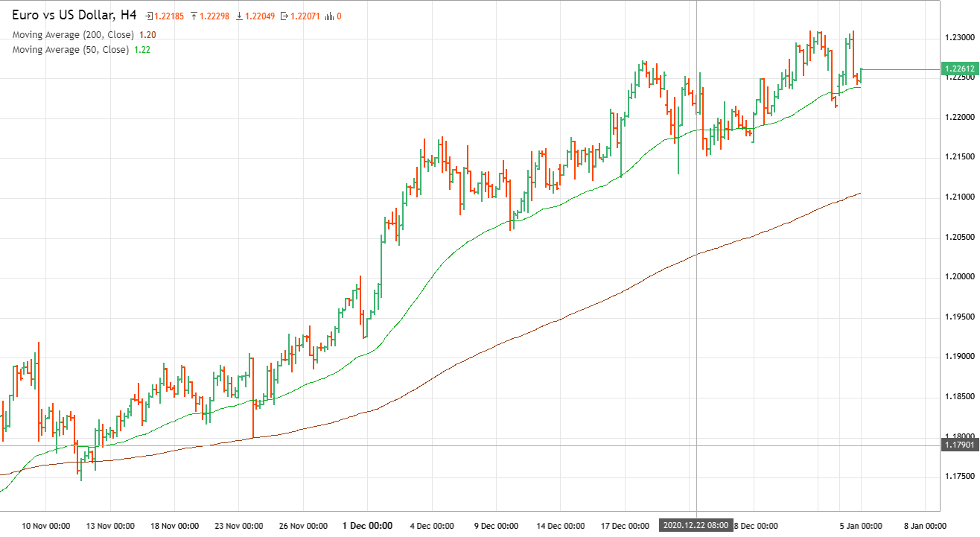Image resolution: width=980 pixels, height=537 pixels.
Task: Click the 17 Dec 00:00 date label
Action: (624, 526)
